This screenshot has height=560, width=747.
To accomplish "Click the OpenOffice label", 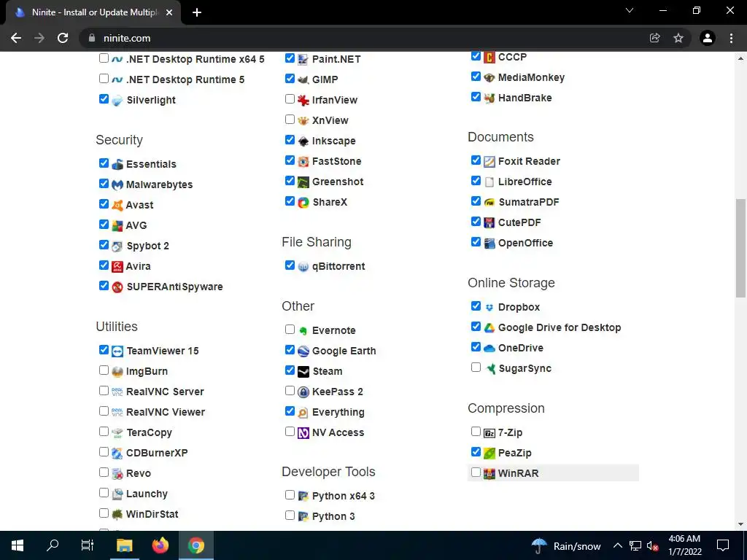I will pos(525,243).
